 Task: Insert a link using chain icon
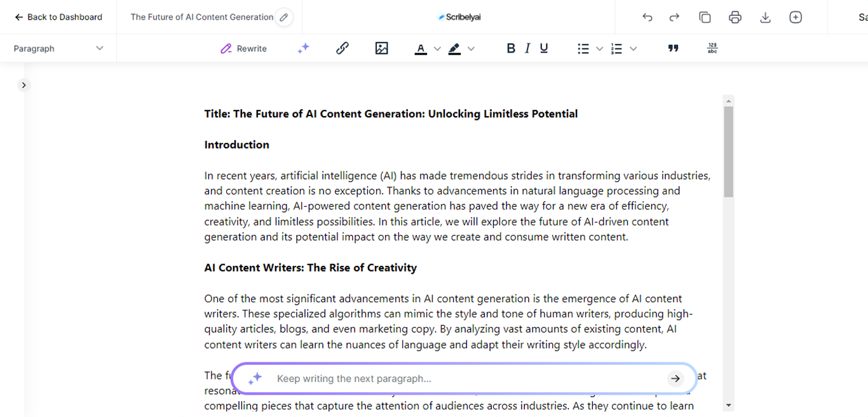click(342, 48)
